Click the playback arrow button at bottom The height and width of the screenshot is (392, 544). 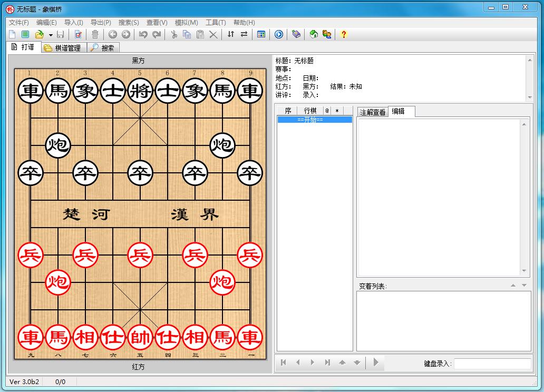pos(375,362)
